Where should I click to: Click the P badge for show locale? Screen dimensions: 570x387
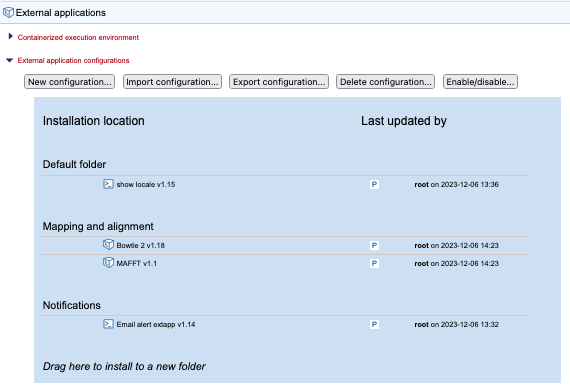coord(374,185)
